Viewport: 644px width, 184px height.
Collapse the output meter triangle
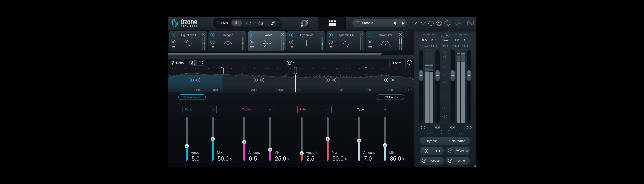click(460, 34)
